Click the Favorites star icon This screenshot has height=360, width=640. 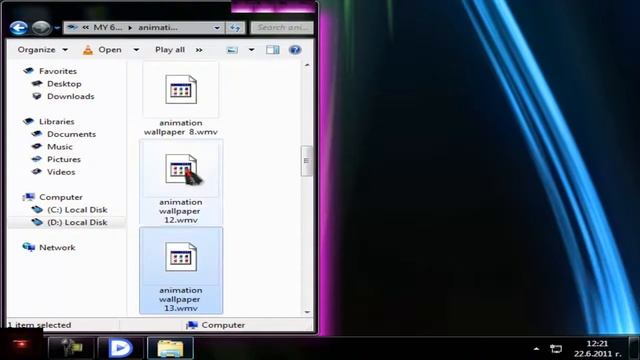(28, 71)
